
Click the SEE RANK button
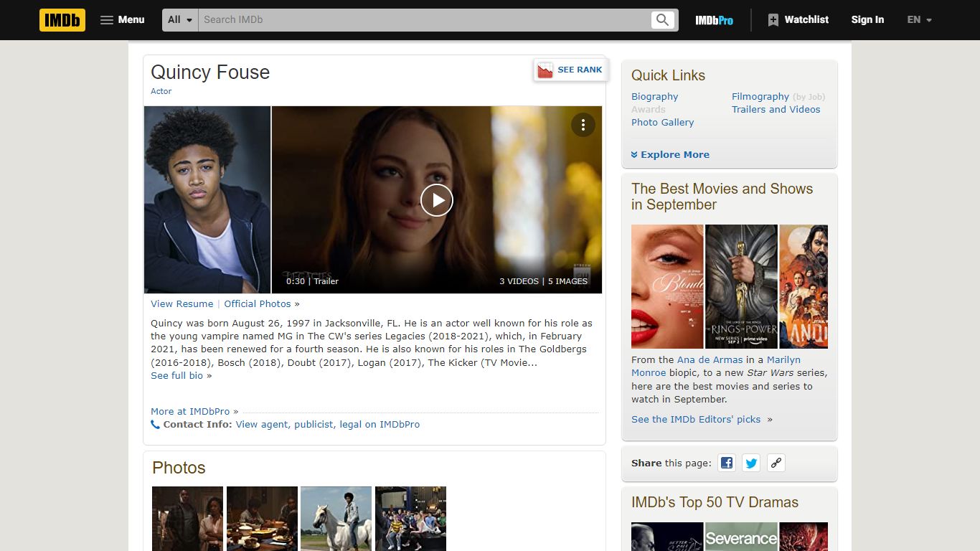[570, 70]
